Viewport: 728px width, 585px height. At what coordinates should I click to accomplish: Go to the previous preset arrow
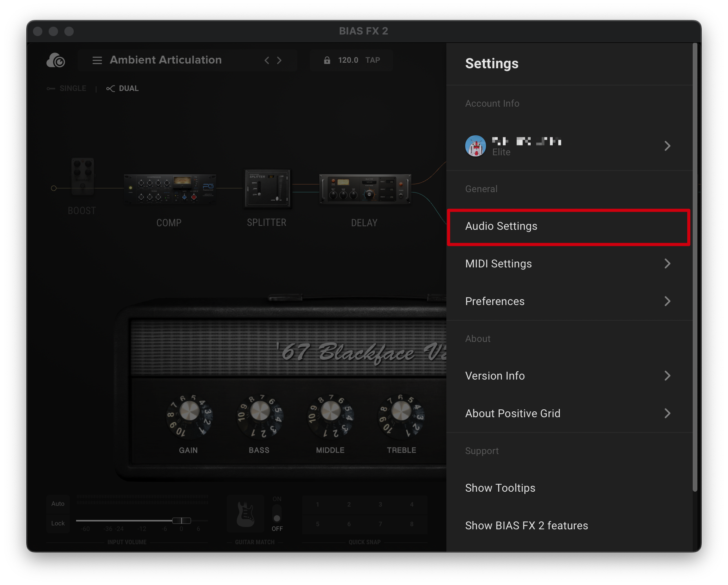click(267, 60)
